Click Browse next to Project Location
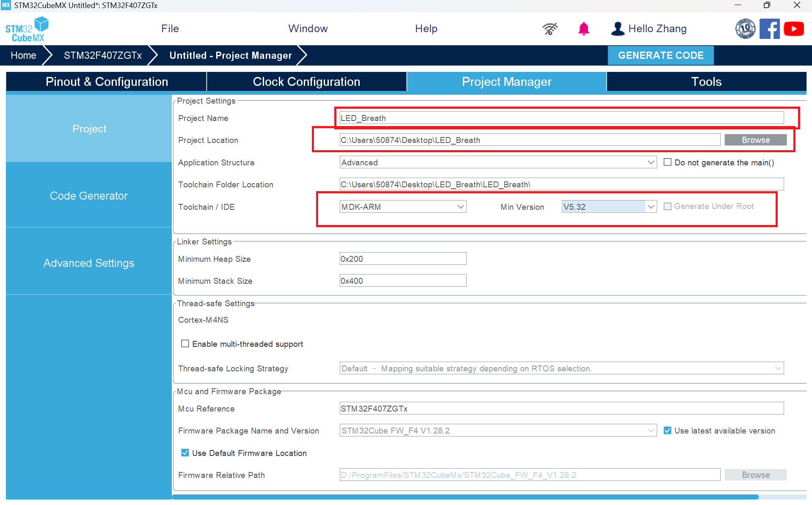812x505 pixels. pyautogui.click(x=755, y=140)
